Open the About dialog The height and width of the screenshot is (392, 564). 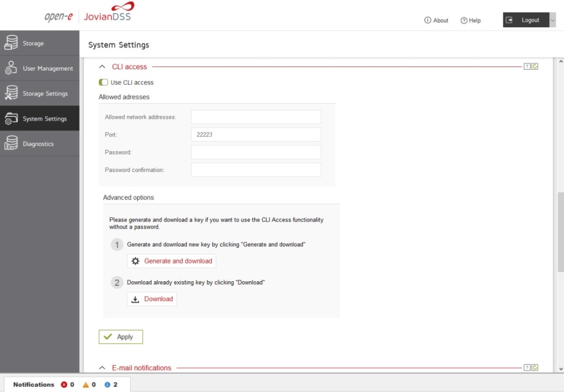(436, 21)
